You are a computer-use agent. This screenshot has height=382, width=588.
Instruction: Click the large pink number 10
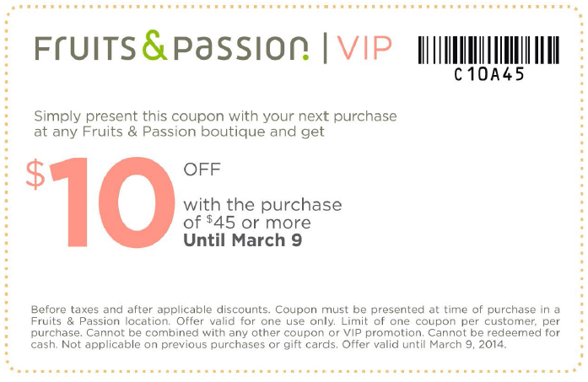pyautogui.click(x=112, y=202)
